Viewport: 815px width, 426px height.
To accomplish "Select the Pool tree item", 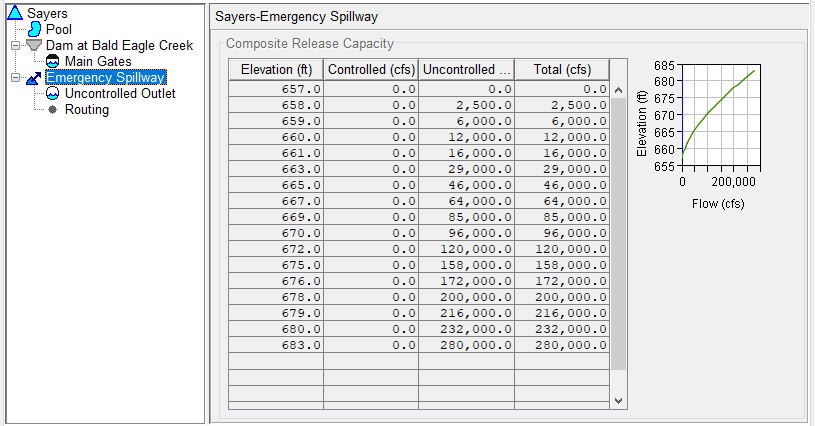I will pos(59,30).
